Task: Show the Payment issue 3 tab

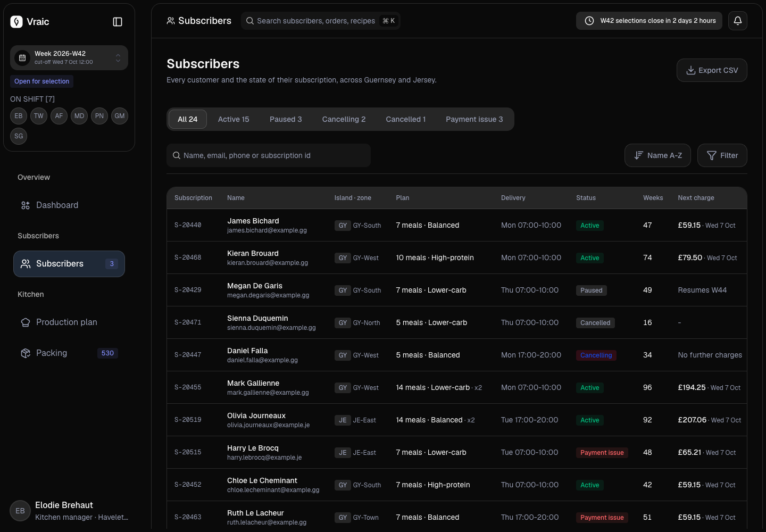Action: tap(474, 119)
